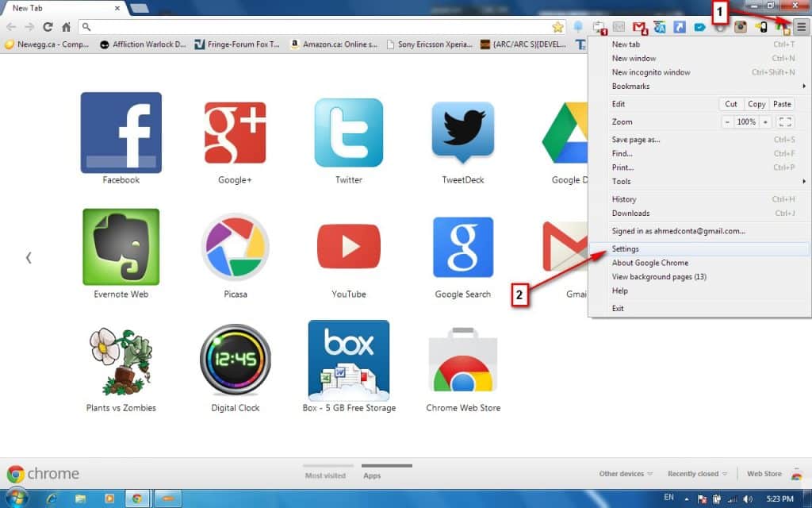Open the Amazon.ca bookmark
Viewport: 812px width, 508px height.
[x=334, y=44]
